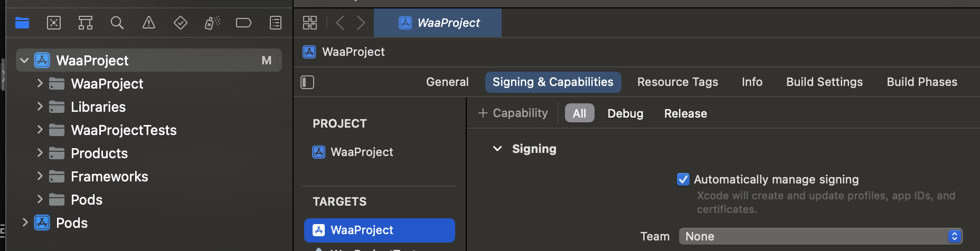Image resolution: width=980 pixels, height=251 pixels.
Task: Open the Test navigator diamond icon
Action: (x=181, y=23)
